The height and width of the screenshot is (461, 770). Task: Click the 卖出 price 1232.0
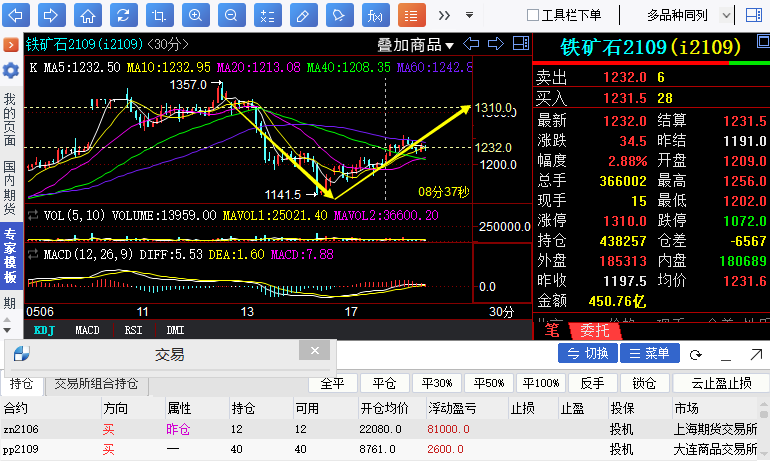625,78
